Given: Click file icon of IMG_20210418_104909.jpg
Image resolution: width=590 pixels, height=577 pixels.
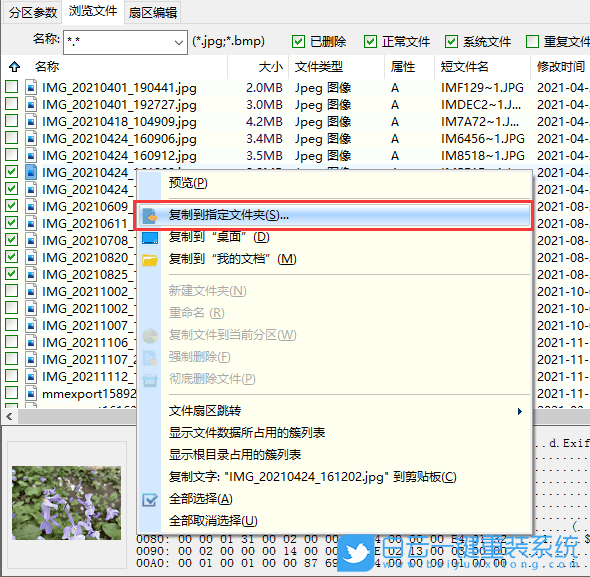Looking at the screenshot, I should (x=31, y=122).
